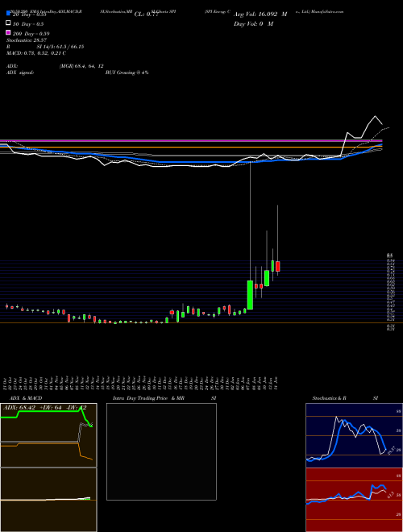Select the '200 Day = 0.39' legend text
This screenshot has height=532, width=403.
point(31,34)
